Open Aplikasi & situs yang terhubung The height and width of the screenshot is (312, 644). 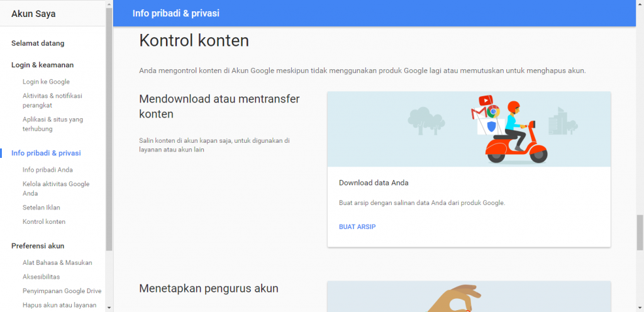[52, 124]
